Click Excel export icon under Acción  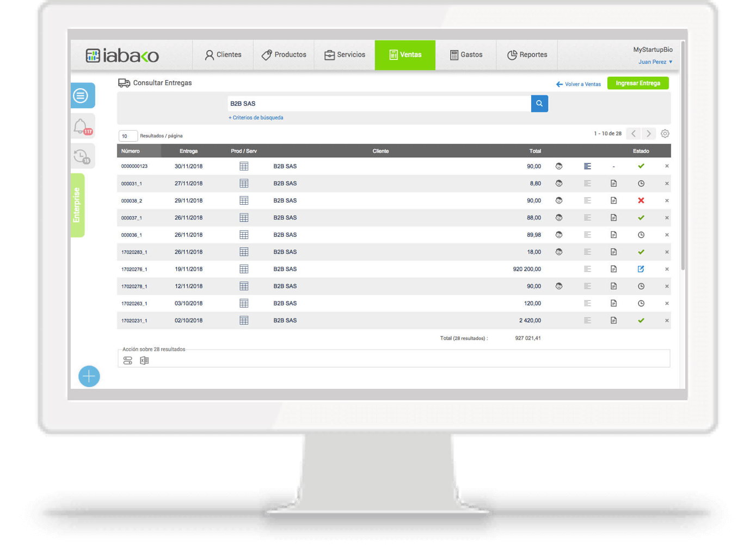(x=144, y=360)
